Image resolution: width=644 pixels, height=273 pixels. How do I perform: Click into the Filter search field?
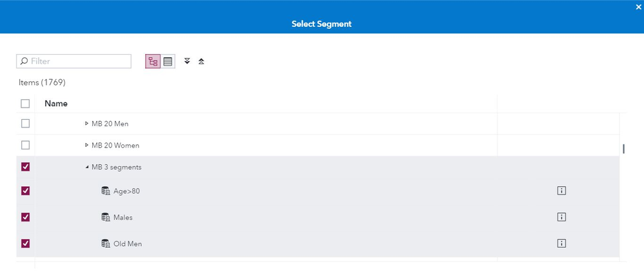click(79, 61)
